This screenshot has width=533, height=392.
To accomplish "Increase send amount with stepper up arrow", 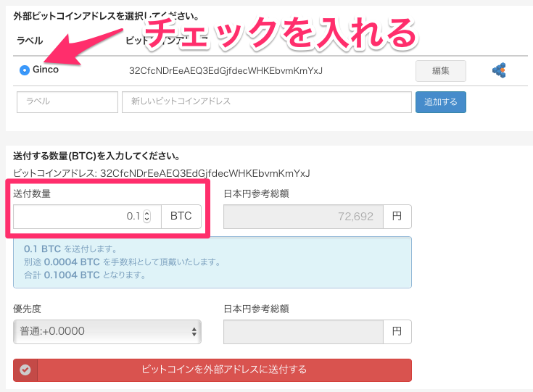I will point(147,213).
